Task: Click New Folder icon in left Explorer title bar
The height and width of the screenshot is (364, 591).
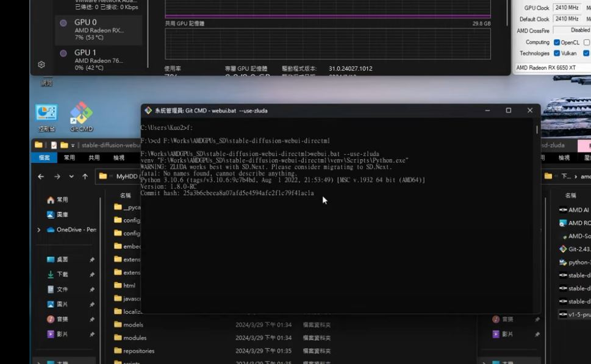Action: [64, 145]
